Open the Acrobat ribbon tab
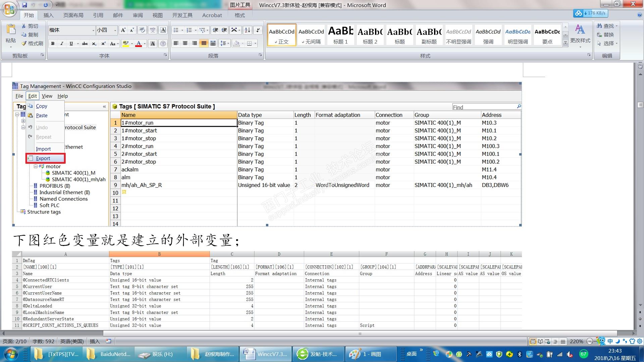 coord(212,15)
